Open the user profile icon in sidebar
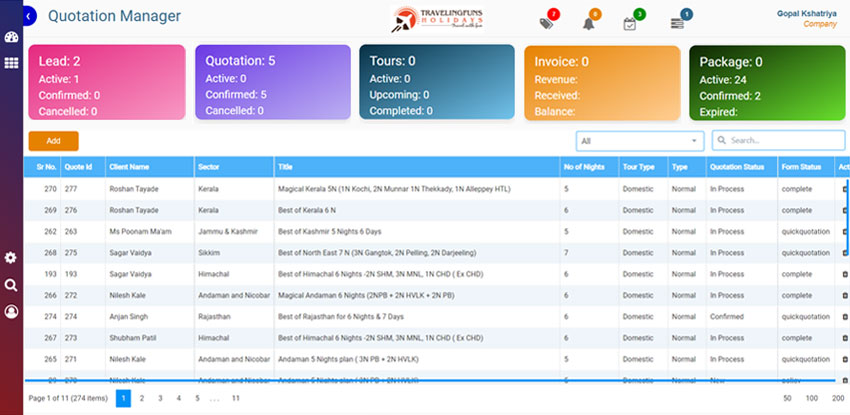 [x=11, y=311]
